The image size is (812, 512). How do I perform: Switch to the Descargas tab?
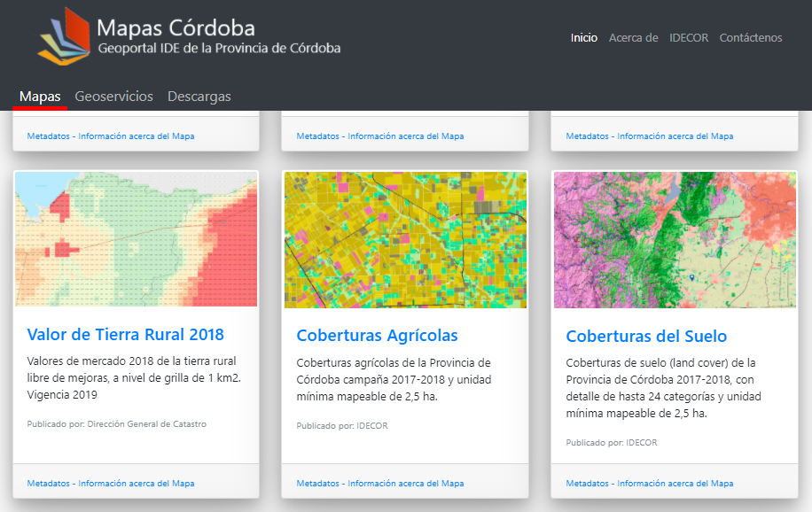pos(199,97)
